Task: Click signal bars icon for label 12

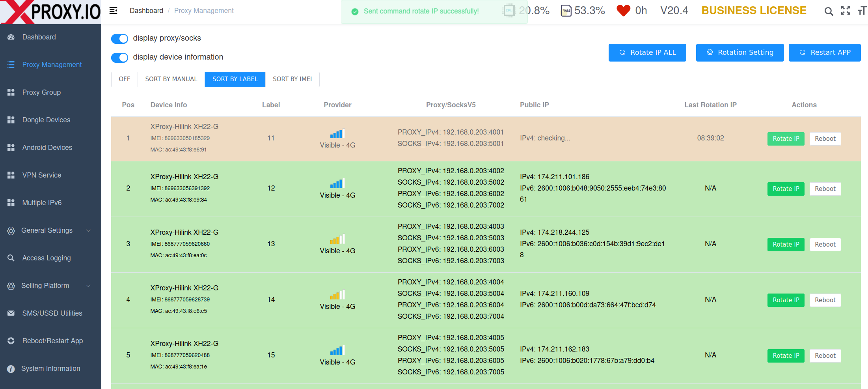Action: pyautogui.click(x=337, y=183)
